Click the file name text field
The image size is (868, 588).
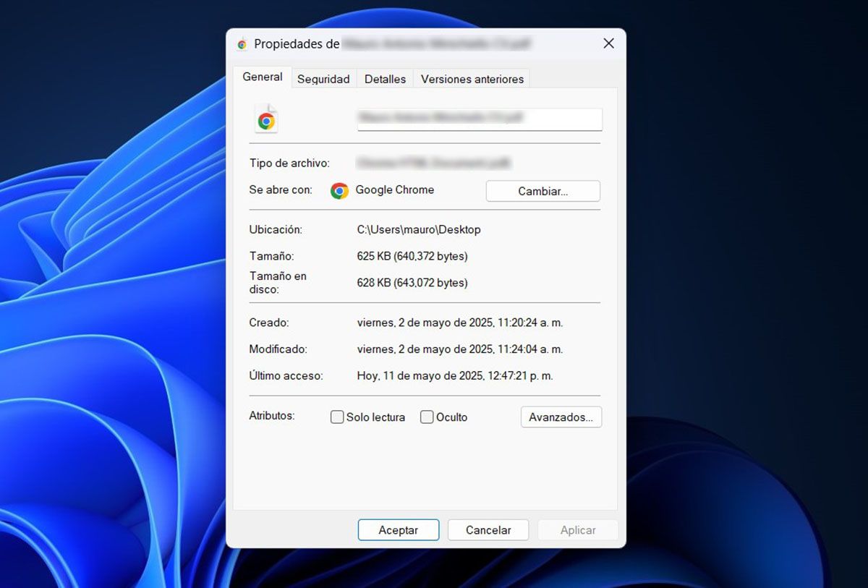tap(480, 119)
